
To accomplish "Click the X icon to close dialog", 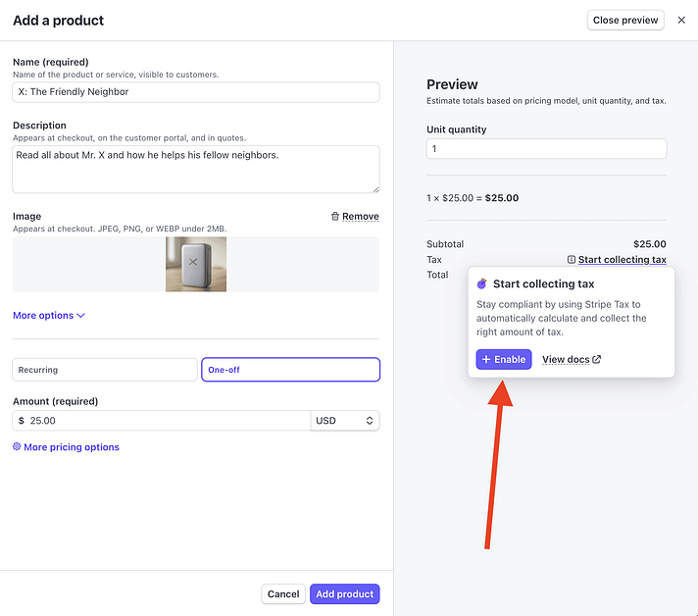I will [x=681, y=20].
